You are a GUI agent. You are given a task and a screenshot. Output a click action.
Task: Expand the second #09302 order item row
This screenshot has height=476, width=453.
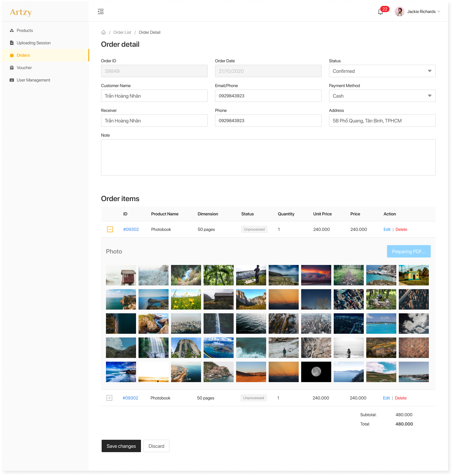(109, 398)
